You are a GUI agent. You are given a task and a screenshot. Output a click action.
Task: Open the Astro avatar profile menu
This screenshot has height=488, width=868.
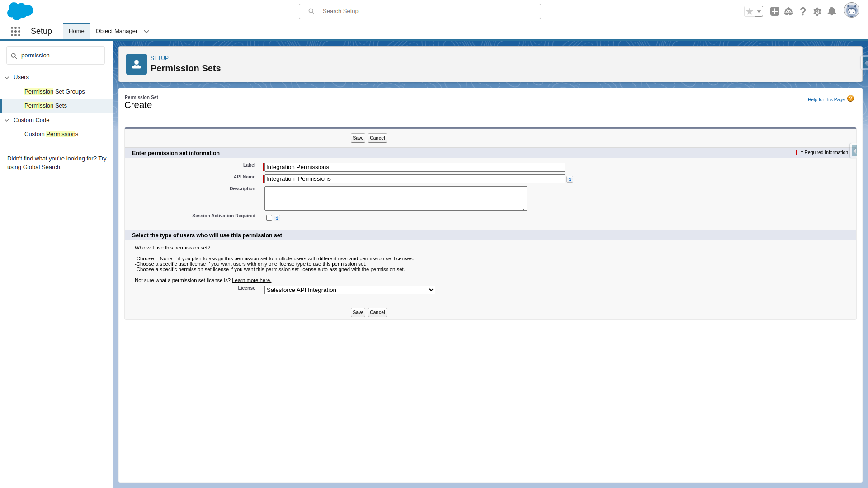[852, 10]
